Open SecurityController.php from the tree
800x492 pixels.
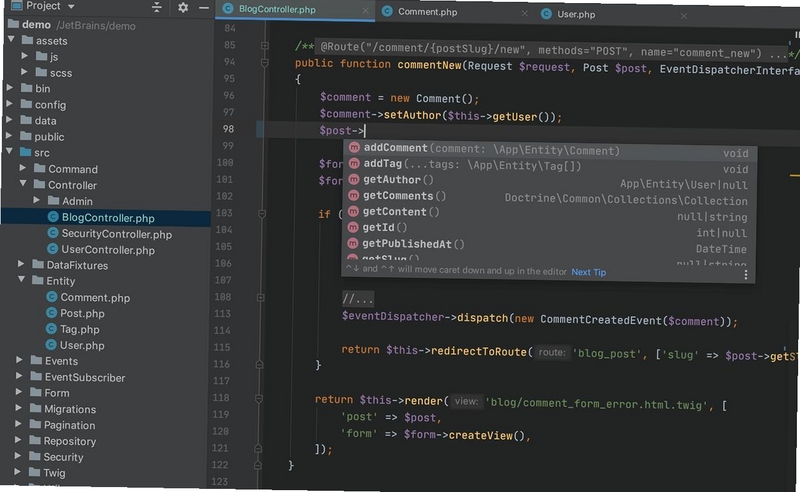click(x=110, y=234)
